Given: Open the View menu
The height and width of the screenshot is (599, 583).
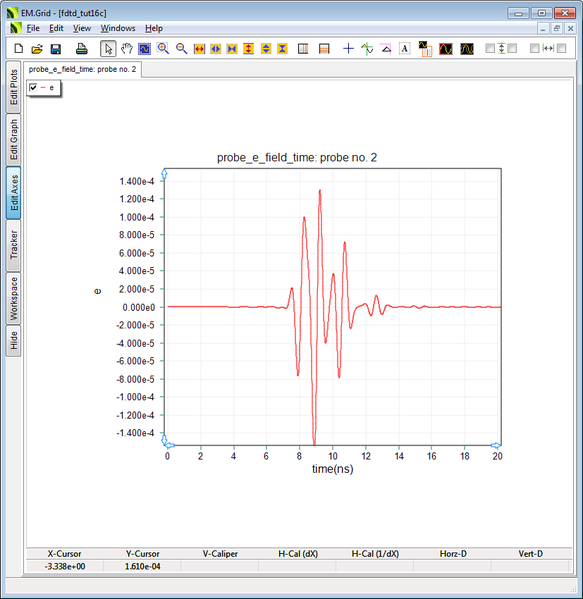Looking at the screenshot, I should (82, 28).
